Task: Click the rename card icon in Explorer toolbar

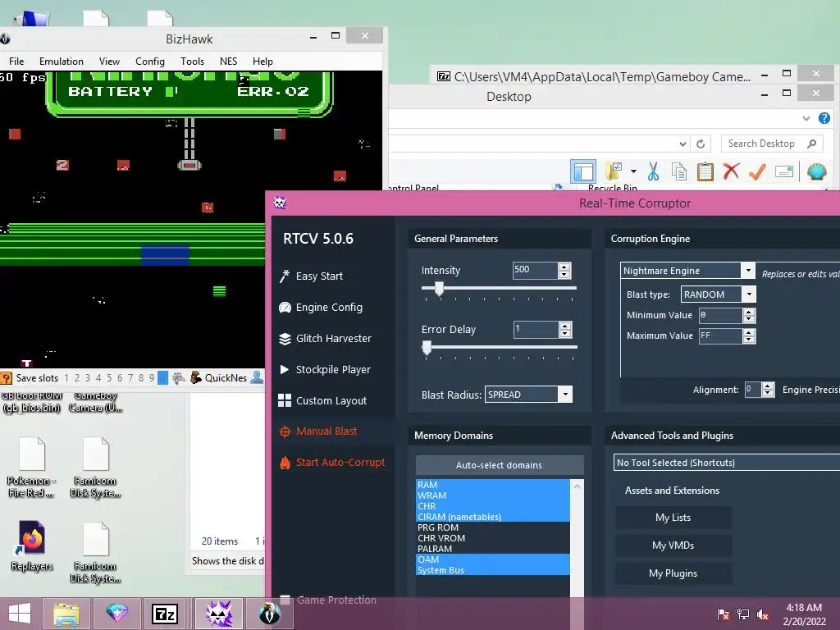Action: tap(783, 171)
